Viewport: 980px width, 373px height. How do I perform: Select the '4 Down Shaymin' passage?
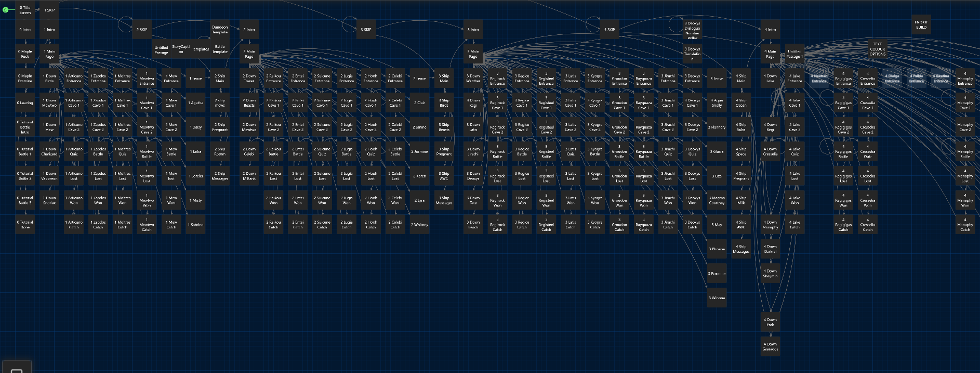click(771, 274)
